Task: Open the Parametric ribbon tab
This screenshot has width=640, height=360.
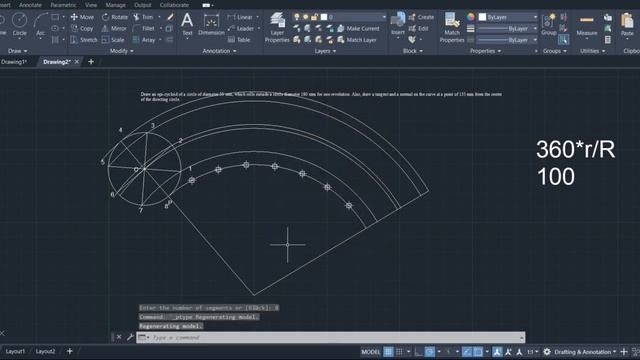Action: point(63,5)
